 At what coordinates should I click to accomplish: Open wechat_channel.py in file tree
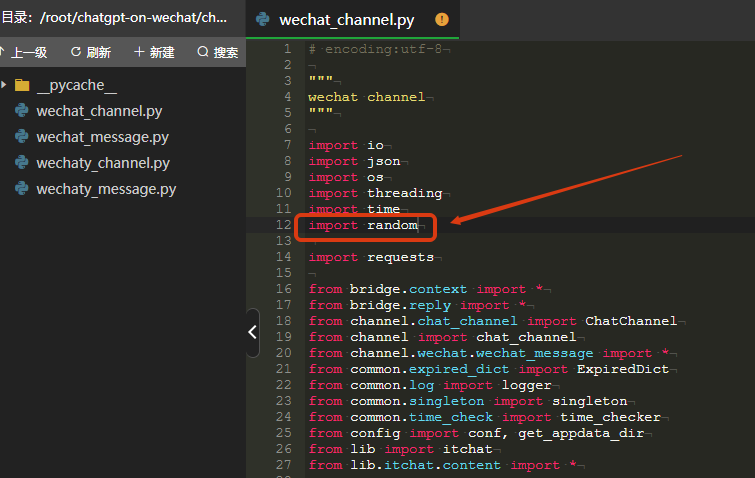coord(99,111)
